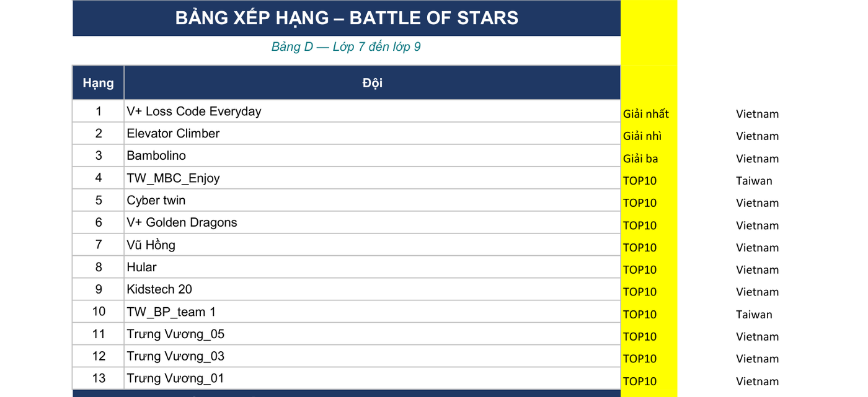Image resolution: width=868 pixels, height=397 pixels.
Task: Select the "Đội" column header
Action: 372,82
